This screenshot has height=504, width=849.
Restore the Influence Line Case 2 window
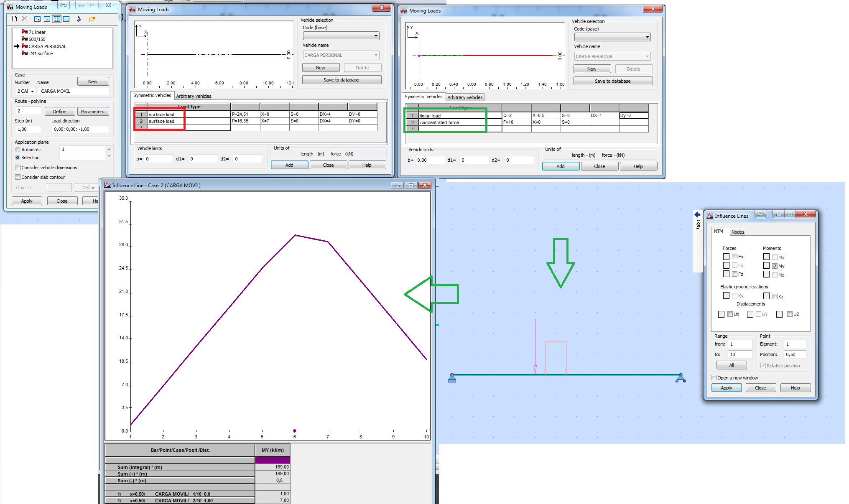click(x=411, y=185)
